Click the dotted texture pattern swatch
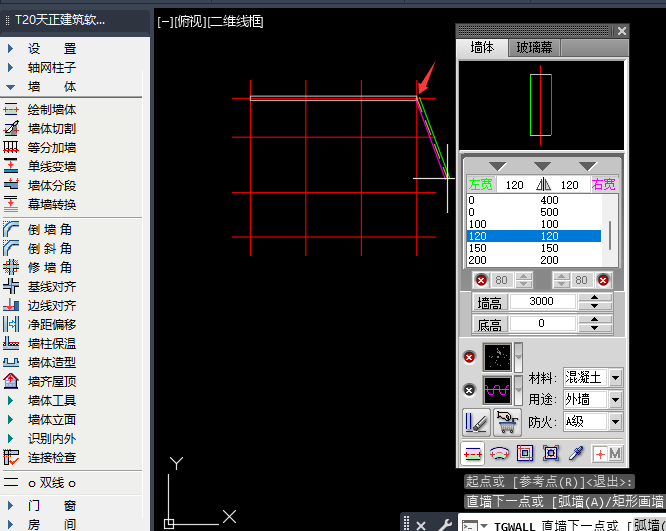This screenshot has height=531, width=666. [497, 358]
